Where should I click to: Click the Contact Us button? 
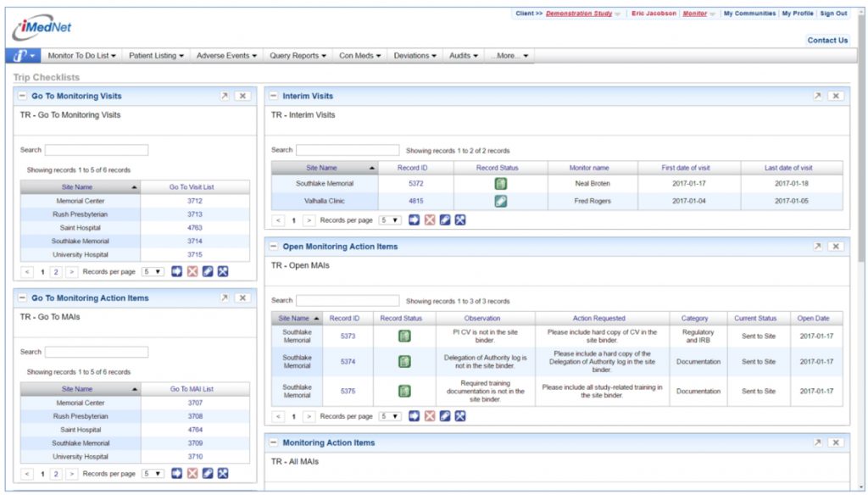click(x=827, y=40)
